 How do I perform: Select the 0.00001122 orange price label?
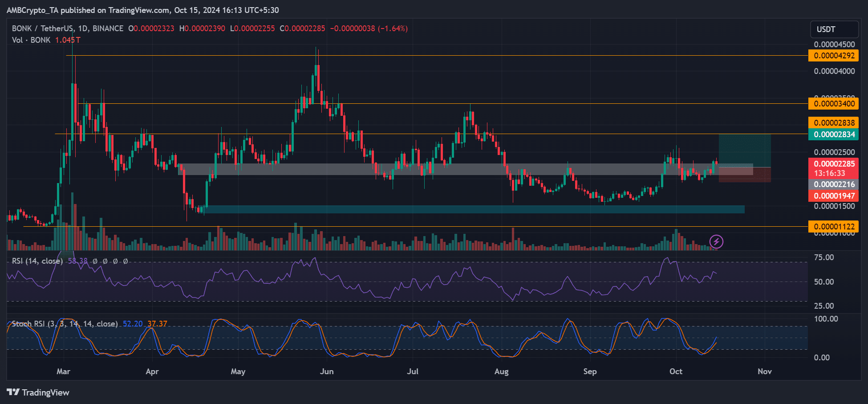click(833, 227)
